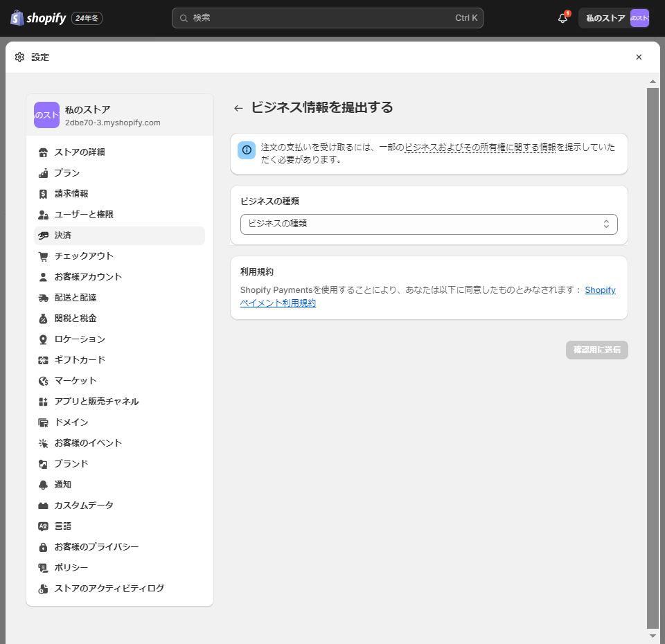The height and width of the screenshot is (644, 665).
Task: Click the purple store avatar in header
Action: (x=639, y=18)
